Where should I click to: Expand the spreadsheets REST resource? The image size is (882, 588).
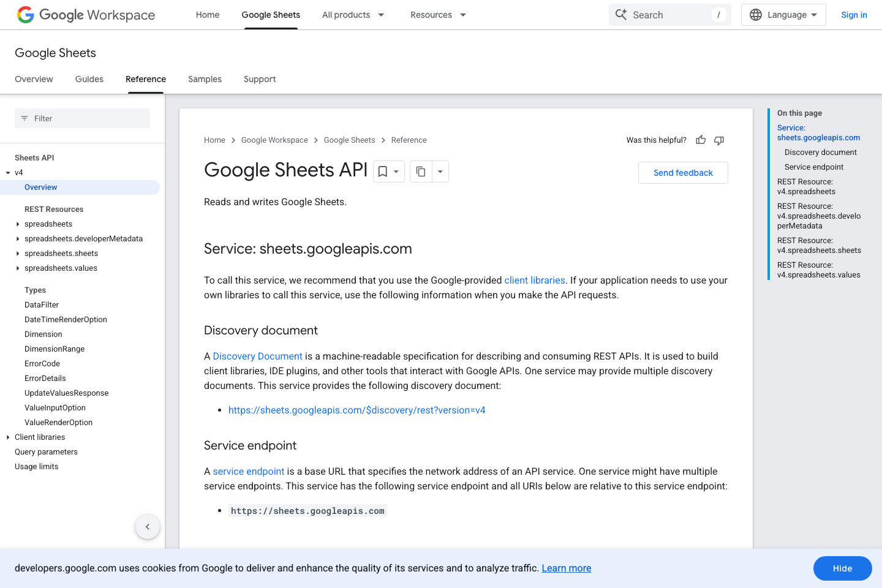[17, 224]
